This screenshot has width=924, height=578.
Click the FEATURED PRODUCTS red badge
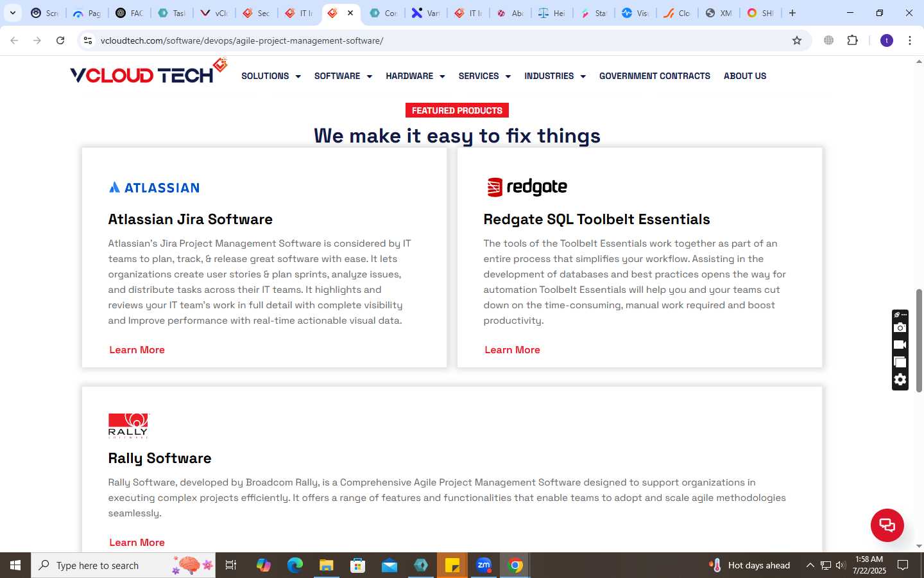coord(457,110)
